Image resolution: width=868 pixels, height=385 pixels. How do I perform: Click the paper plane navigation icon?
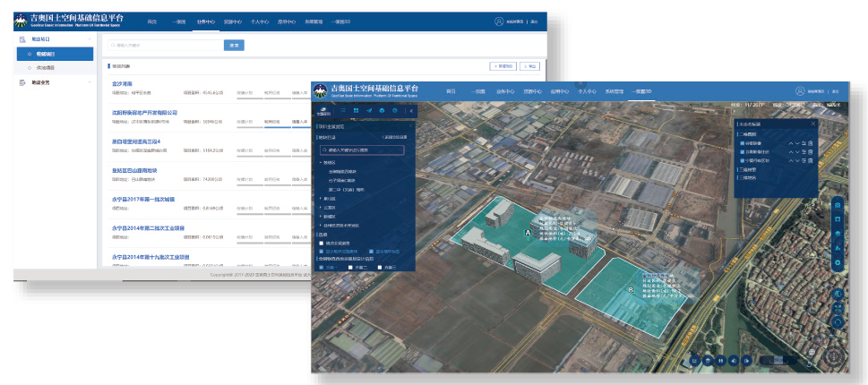pos(369,110)
